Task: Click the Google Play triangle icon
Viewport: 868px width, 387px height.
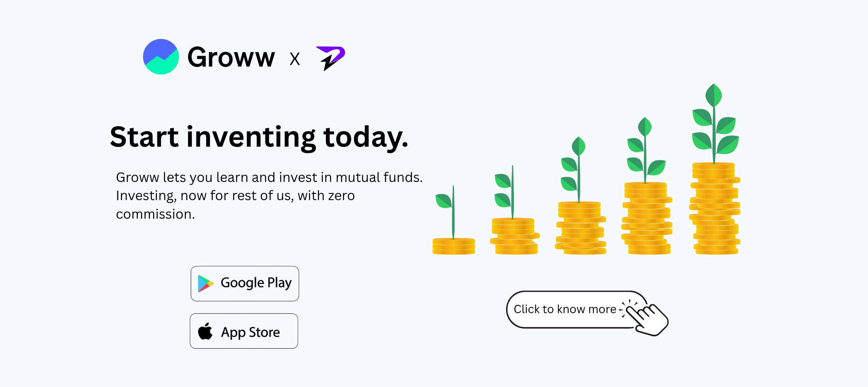Action: (205, 283)
